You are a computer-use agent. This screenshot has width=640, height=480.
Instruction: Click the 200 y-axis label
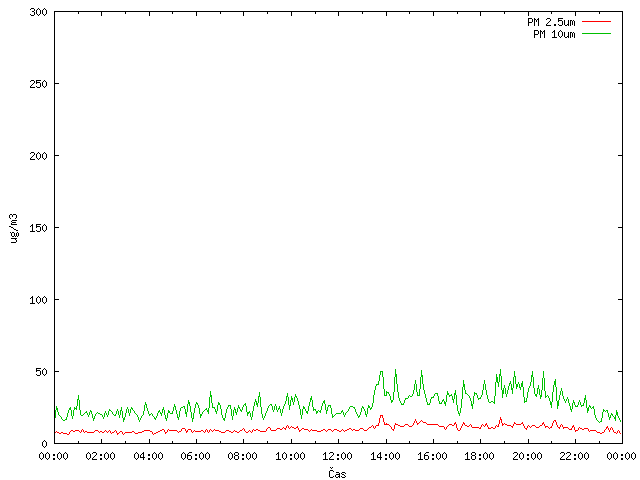point(38,156)
